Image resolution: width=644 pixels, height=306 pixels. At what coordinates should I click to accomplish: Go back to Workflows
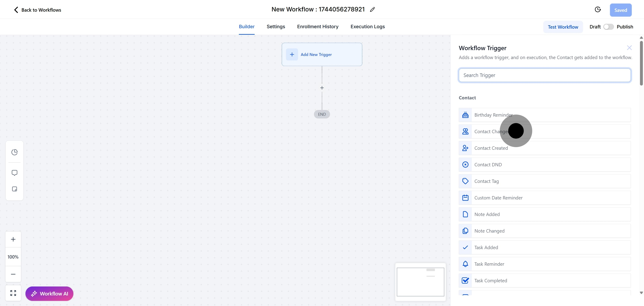[38, 10]
